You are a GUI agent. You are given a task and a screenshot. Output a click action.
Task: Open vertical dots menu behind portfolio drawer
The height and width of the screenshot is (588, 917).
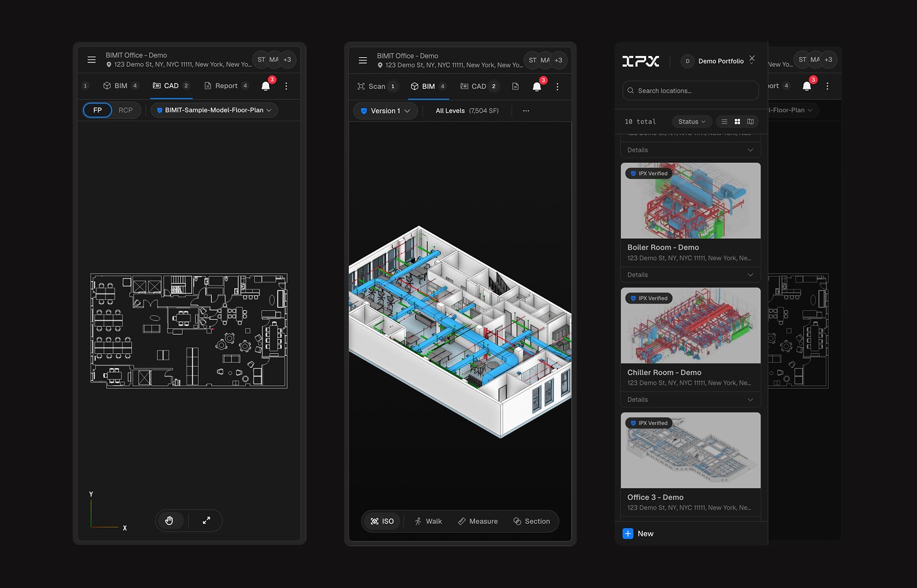[x=828, y=86]
